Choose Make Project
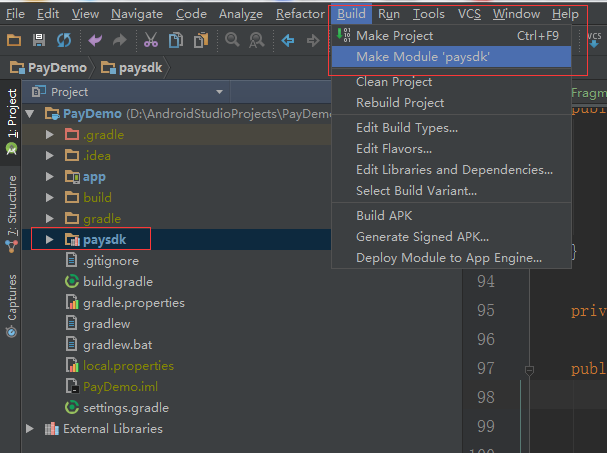 [x=451, y=36]
